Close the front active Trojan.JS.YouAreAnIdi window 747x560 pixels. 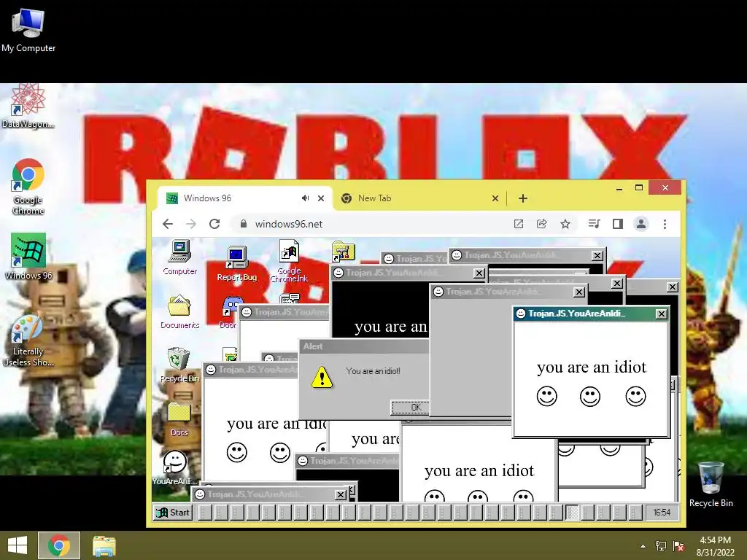(x=661, y=314)
